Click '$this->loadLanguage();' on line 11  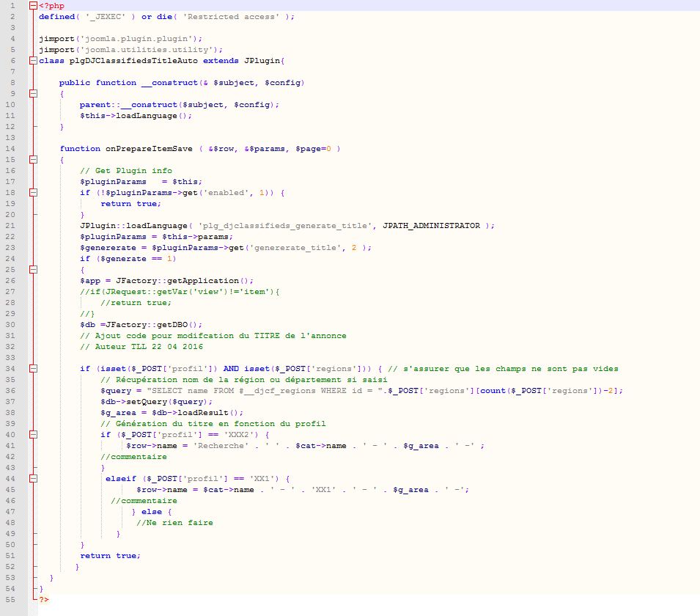(x=136, y=116)
